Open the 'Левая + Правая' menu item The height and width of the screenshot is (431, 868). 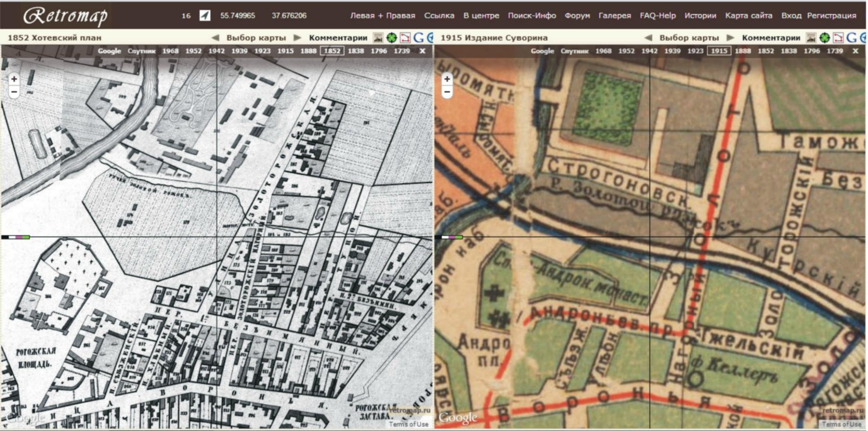pyautogui.click(x=383, y=16)
